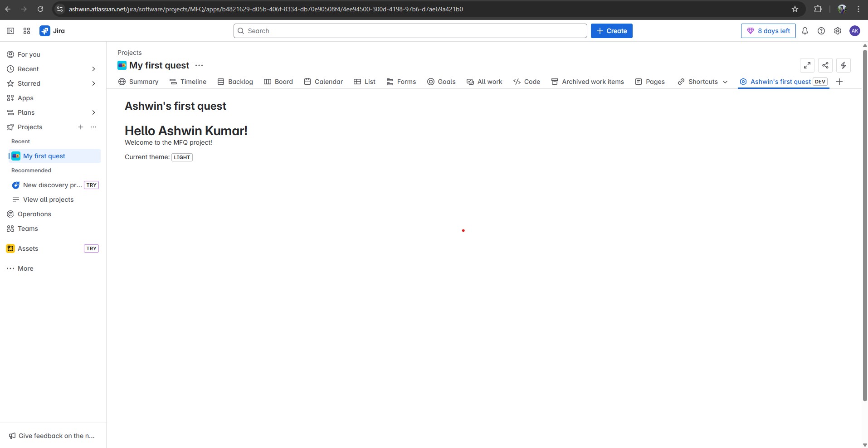Enter full screen for the app view
The height and width of the screenshot is (448, 868).
(807, 65)
